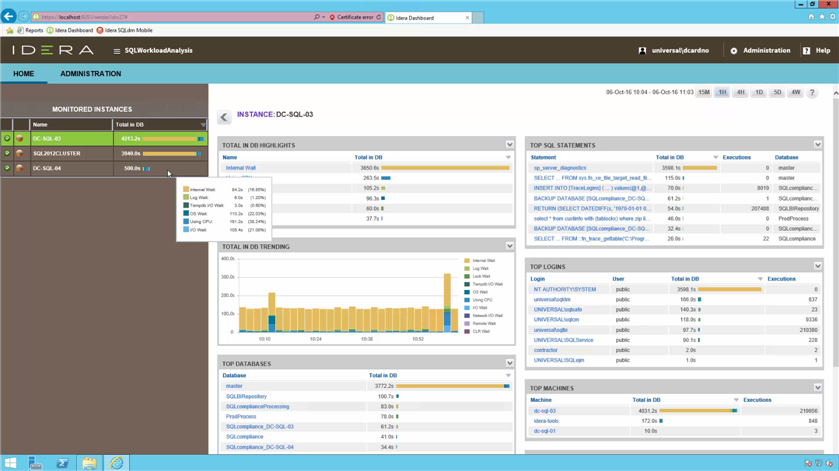Open the sp_server_diagnostics statement link
The height and width of the screenshot is (471, 839).
(560, 168)
